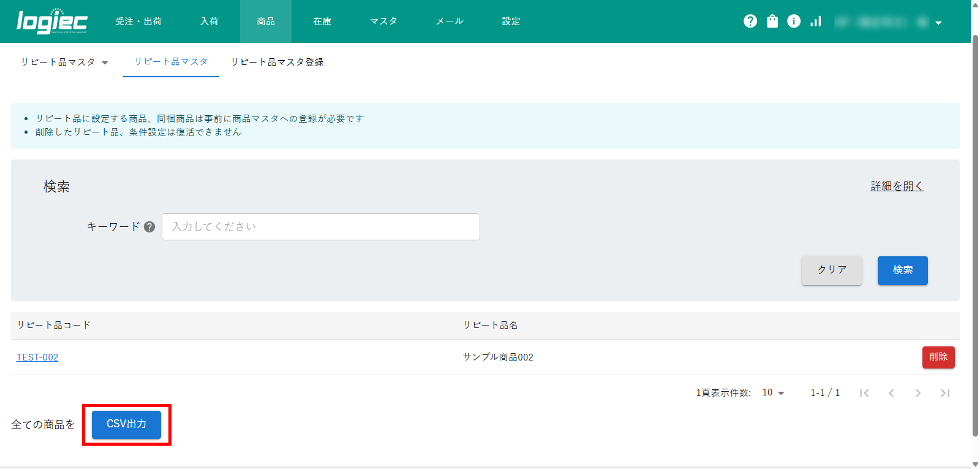Go to the last page of results
Viewport: 980px width, 469px height.
click(x=945, y=393)
